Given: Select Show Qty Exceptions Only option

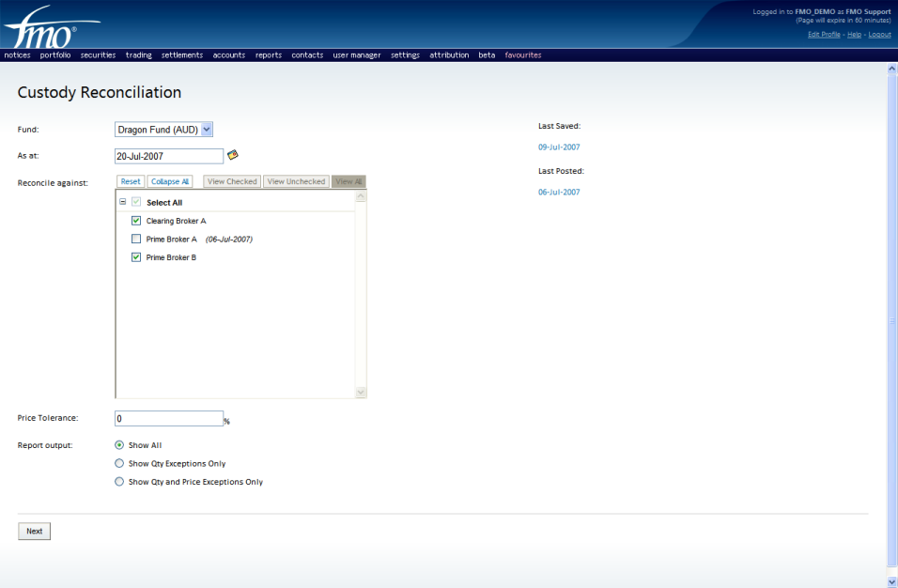Looking at the screenshot, I should click(x=119, y=463).
